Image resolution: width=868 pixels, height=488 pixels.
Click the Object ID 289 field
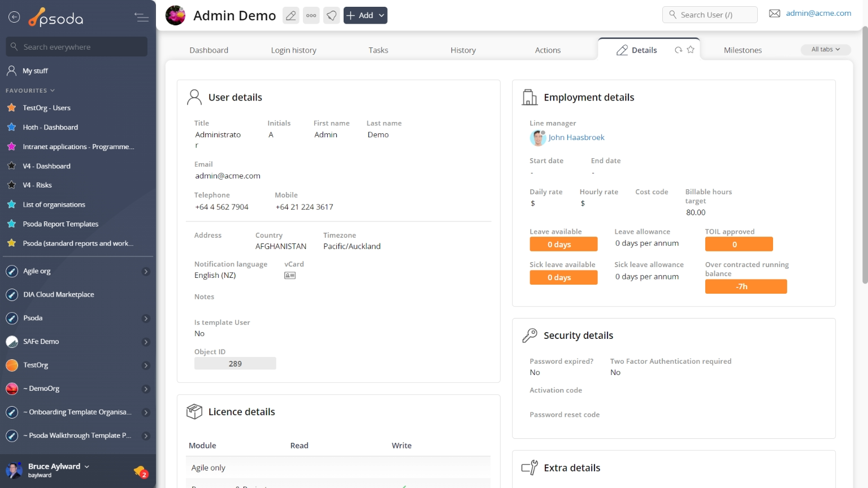[235, 364]
